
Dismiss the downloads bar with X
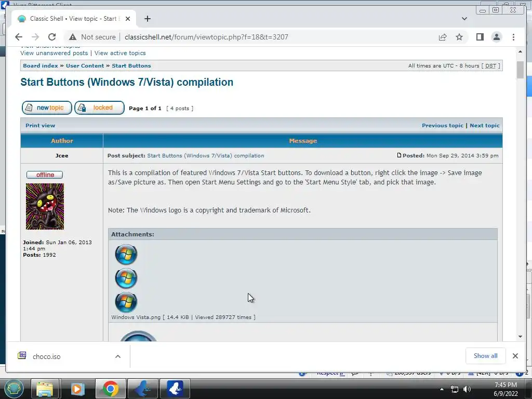(x=515, y=356)
